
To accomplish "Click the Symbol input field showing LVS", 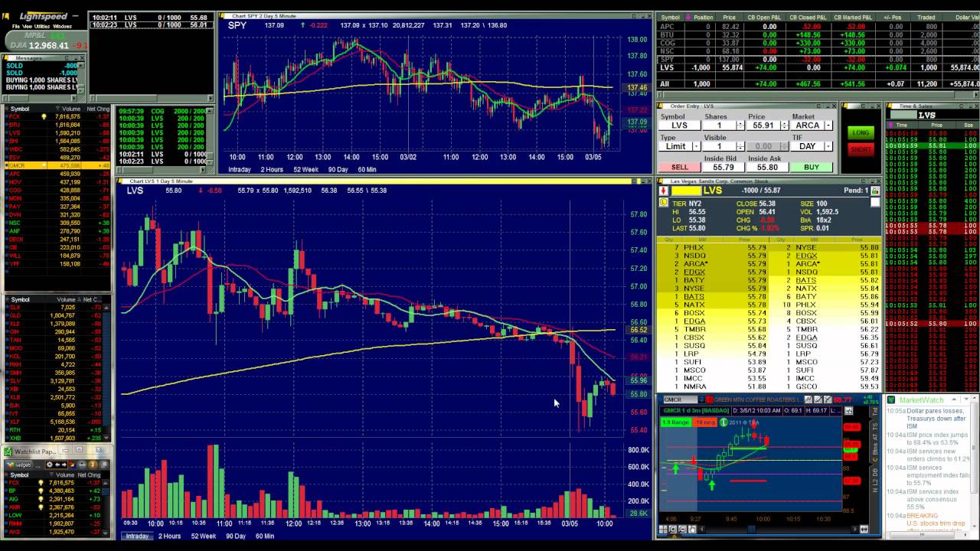I will point(680,126).
